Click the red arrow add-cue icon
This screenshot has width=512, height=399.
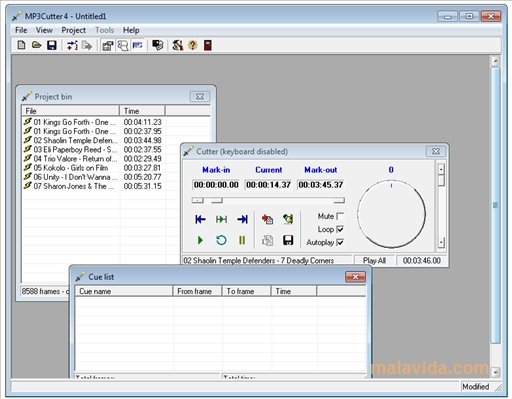click(267, 219)
